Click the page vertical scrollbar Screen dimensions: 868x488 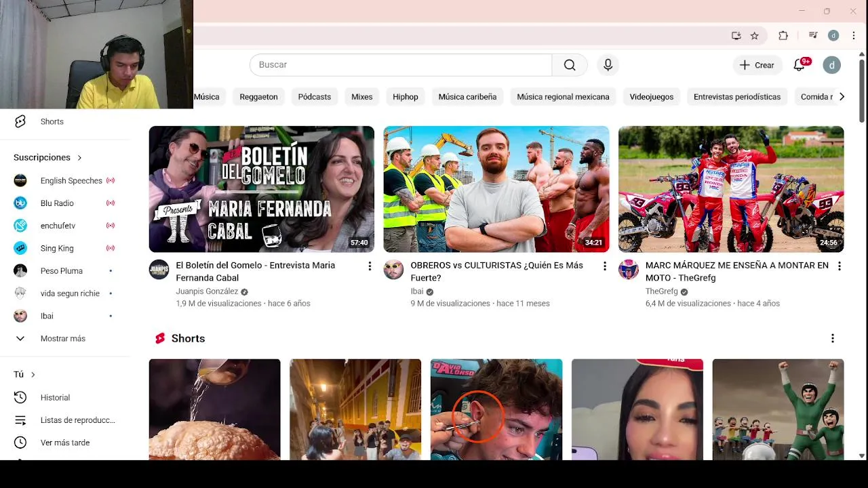click(862, 91)
